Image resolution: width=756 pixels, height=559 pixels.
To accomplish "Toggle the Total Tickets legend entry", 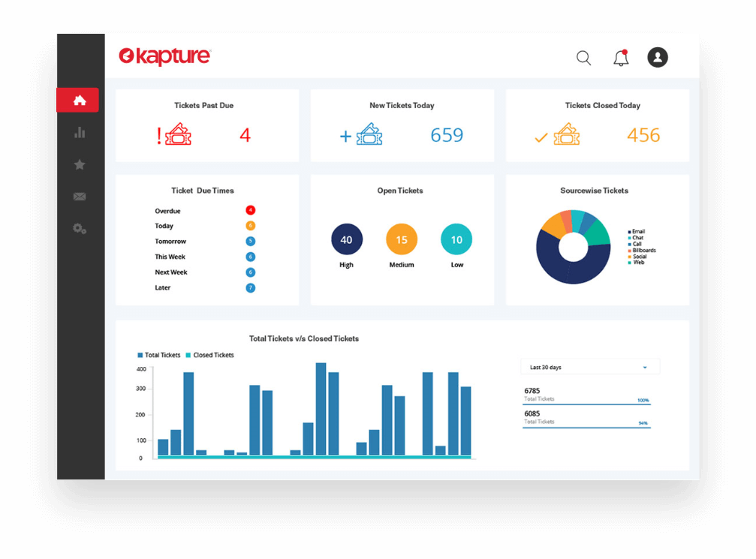I will pos(158,355).
